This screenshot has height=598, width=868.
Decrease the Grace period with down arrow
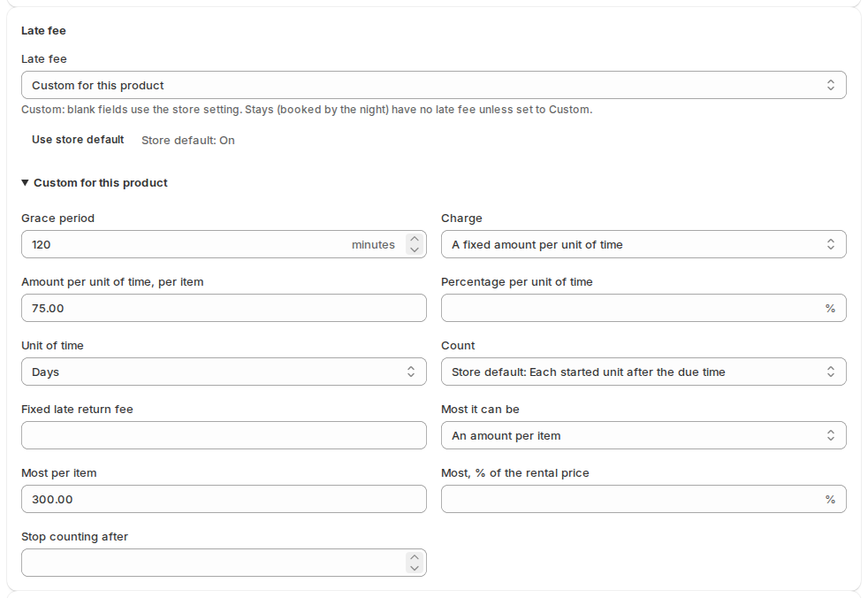(x=415, y=250)
